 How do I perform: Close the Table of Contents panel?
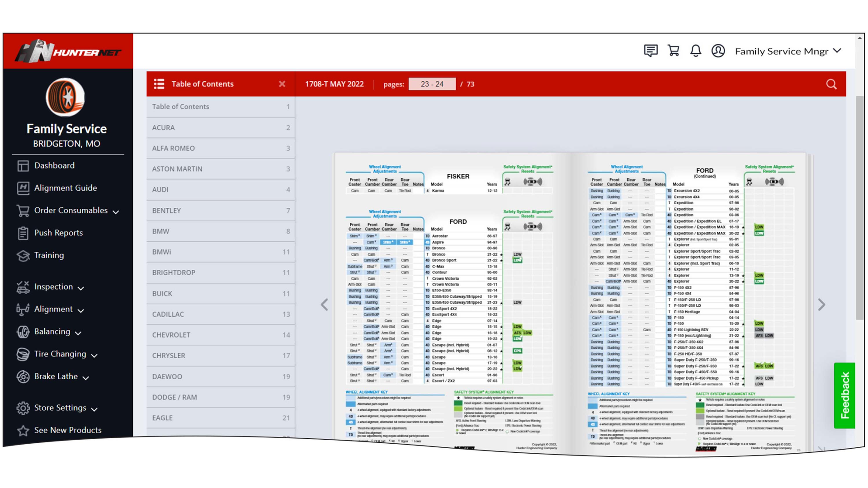282,84
